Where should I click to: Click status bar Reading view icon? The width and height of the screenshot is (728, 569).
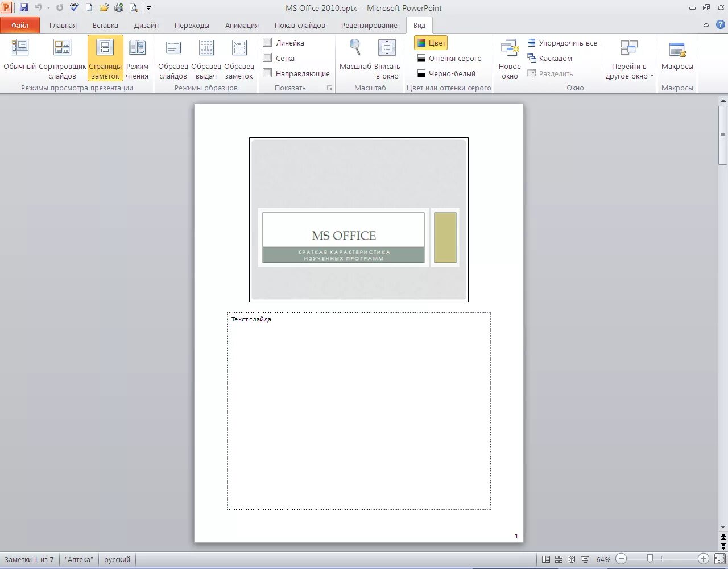pyautogui.click(x=572, y=559)
